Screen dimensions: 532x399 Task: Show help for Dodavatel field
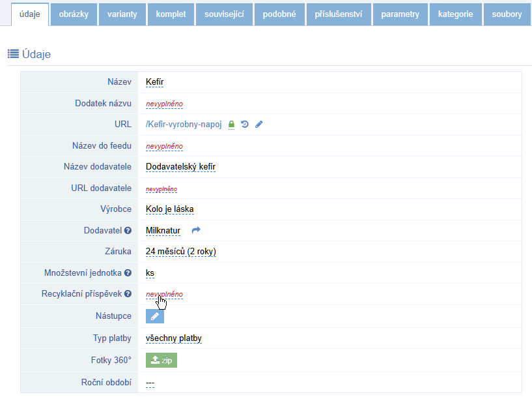(x=128, y=231)
